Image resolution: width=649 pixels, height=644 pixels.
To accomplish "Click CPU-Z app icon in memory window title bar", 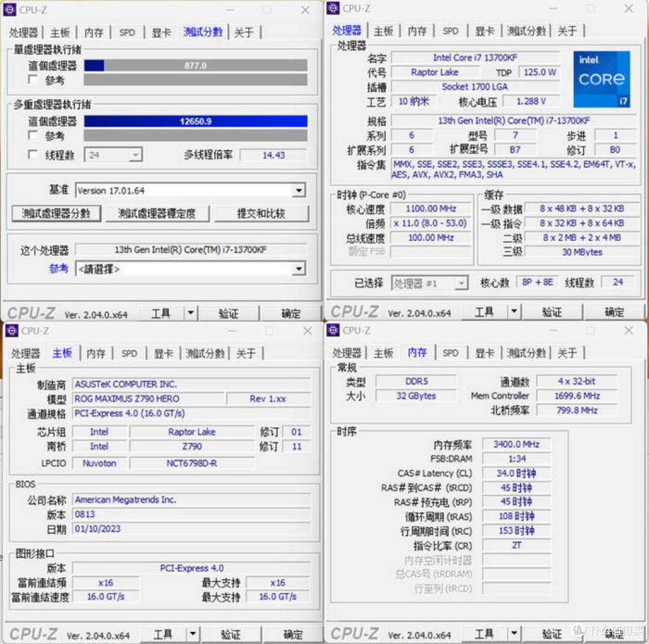I will (333, 330).
